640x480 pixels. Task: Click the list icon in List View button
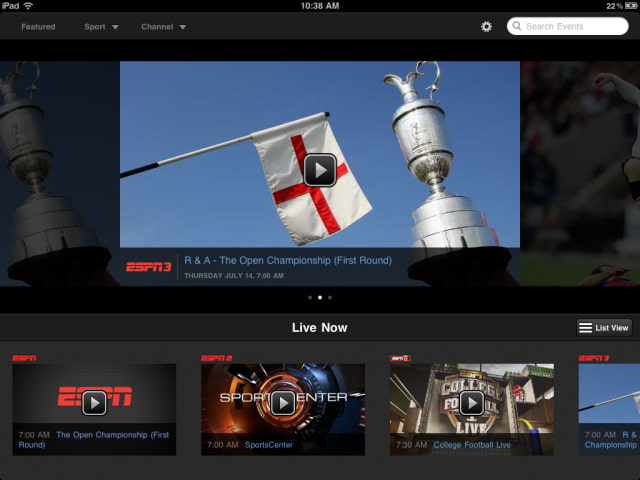tap(585, 328)
